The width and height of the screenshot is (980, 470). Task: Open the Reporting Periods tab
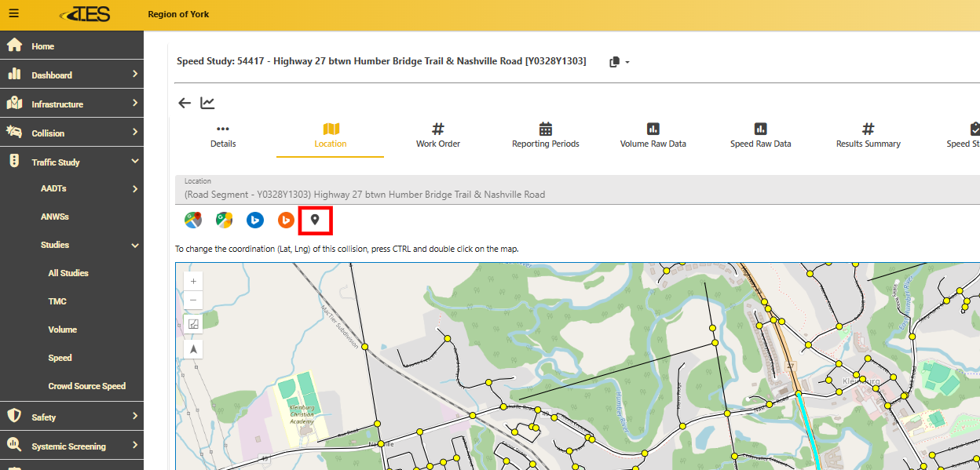546,135
